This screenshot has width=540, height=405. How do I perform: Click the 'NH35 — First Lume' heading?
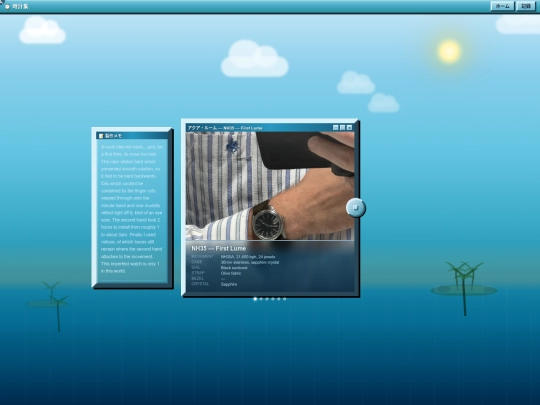click(x=219, y=248)
